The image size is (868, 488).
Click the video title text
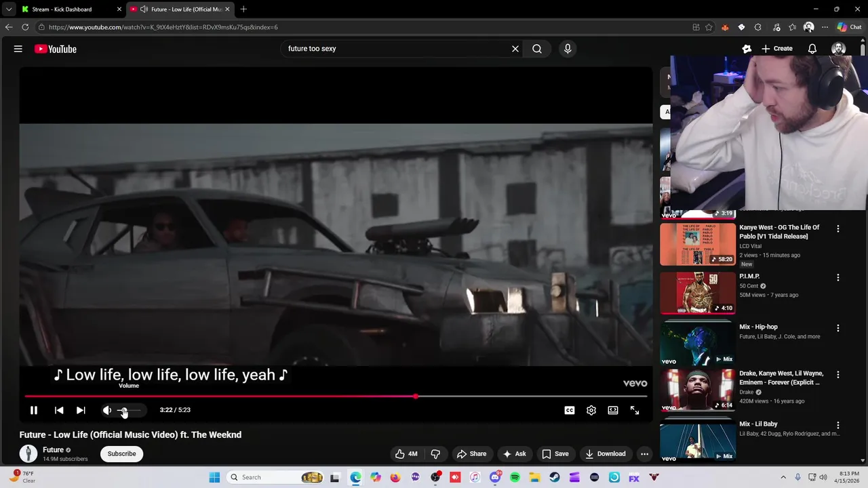click(x=130, y=434)
